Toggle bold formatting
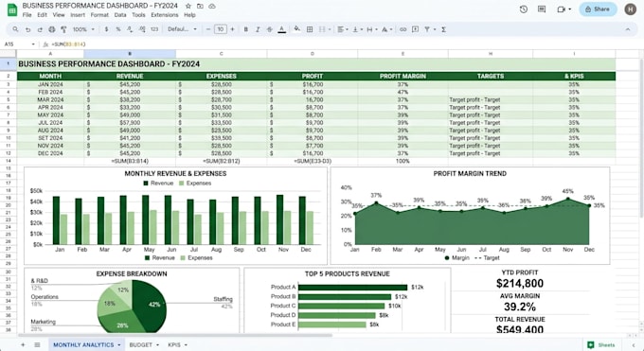644x351 pixels. 246,29
